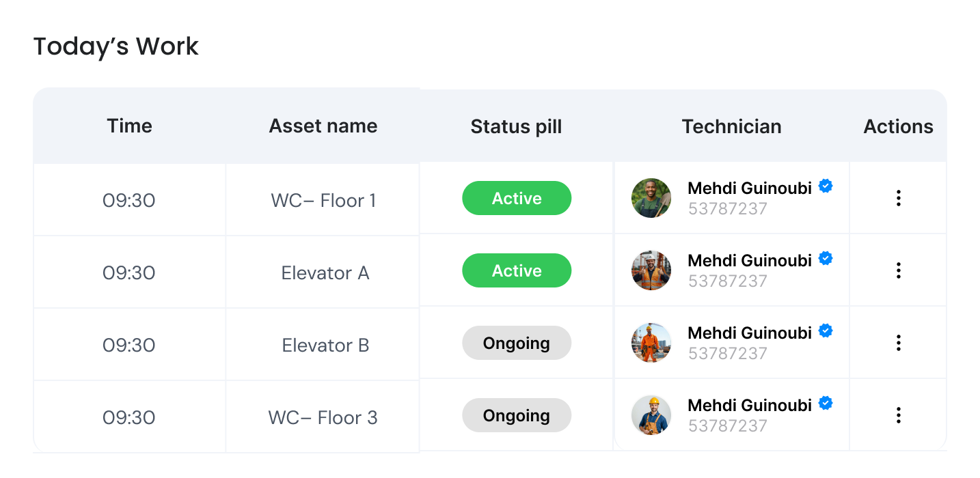
Task: Open three-dot menu for WC– Floor 3 row
Action: tap(898, 415)
